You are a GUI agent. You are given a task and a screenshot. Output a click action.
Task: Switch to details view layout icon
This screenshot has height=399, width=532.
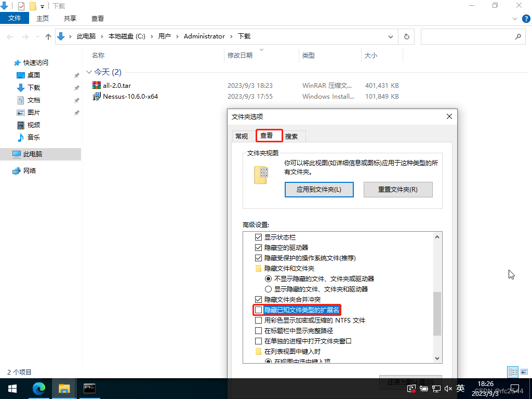513,372
